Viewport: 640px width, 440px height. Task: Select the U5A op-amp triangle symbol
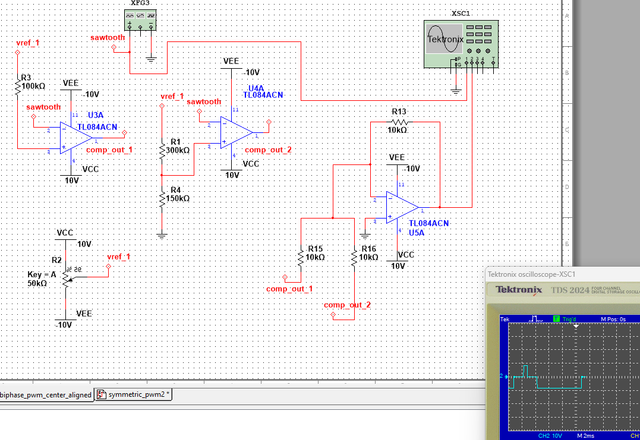(402, 207)
